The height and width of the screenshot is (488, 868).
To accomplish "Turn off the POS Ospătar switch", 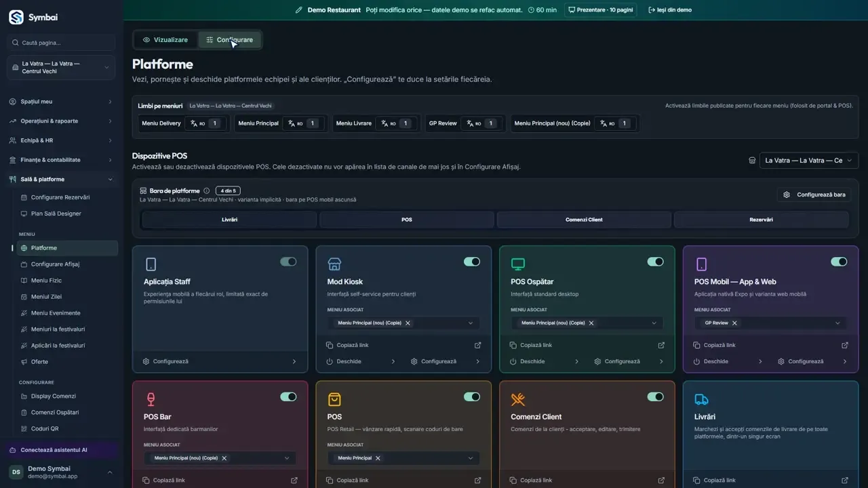I will (x=655, y=262).
